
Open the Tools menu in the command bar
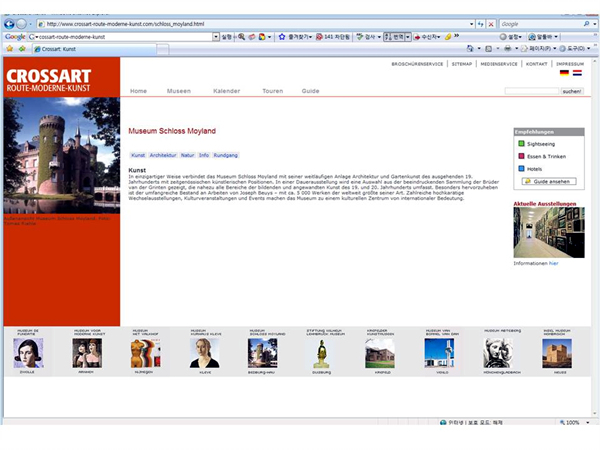(x=575, y=49)
